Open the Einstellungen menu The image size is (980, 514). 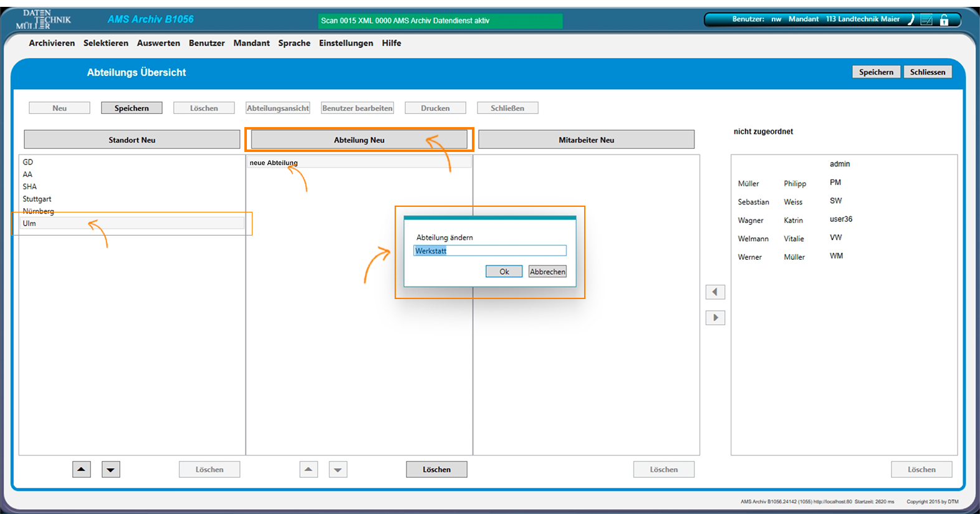coord(346,43)
